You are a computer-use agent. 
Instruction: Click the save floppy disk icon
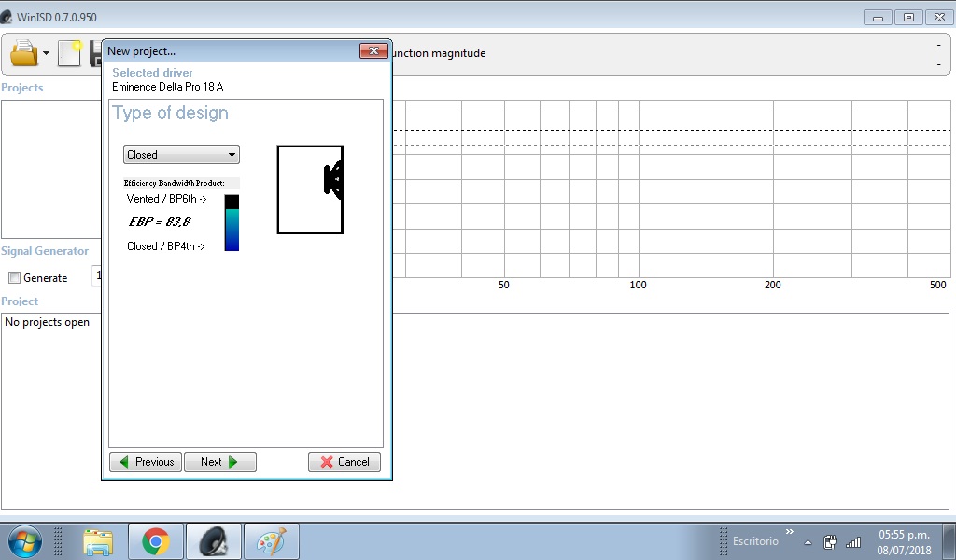[x=95, y=53]
